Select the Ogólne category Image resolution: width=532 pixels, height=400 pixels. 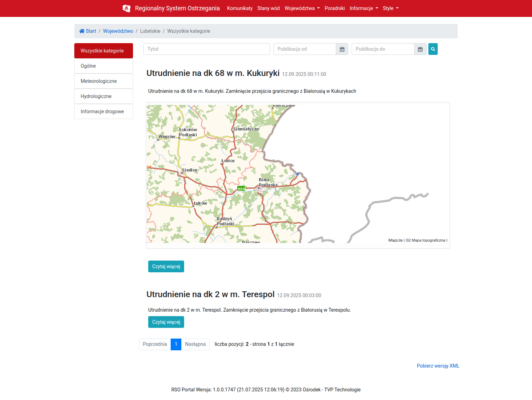(104, 66)
